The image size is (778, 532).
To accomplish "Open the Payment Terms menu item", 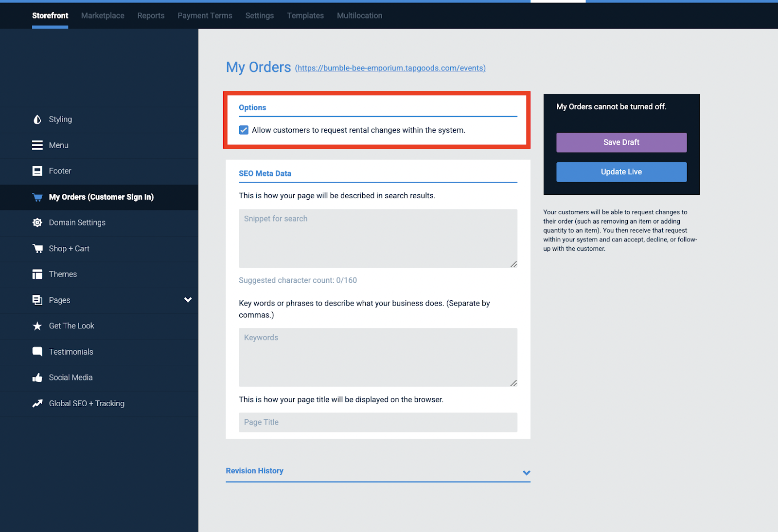I will [205, 16].
